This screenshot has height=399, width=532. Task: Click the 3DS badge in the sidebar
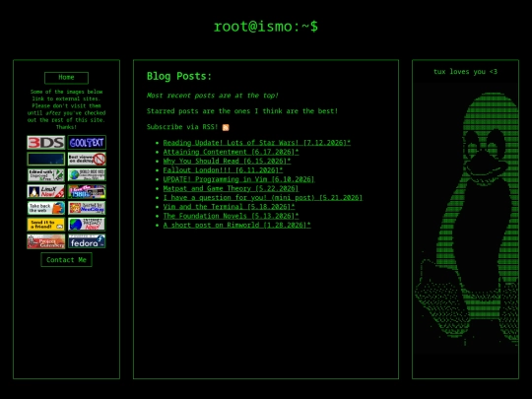(x=46, y=143)
